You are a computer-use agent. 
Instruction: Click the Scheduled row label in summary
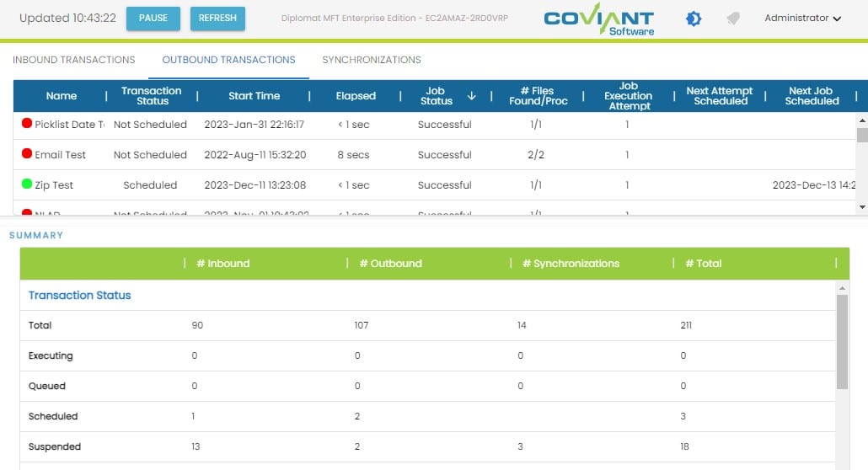point(53,416)
